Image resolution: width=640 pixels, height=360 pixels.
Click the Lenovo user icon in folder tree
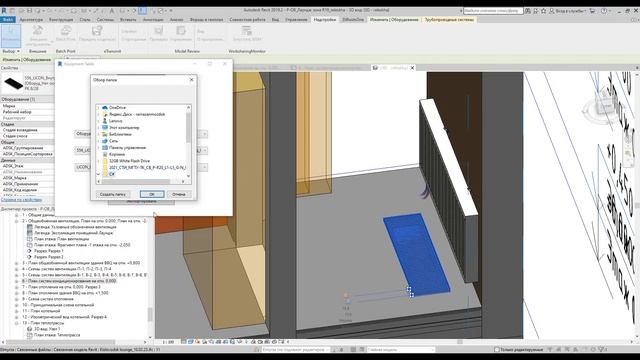[x=105, y=121]
